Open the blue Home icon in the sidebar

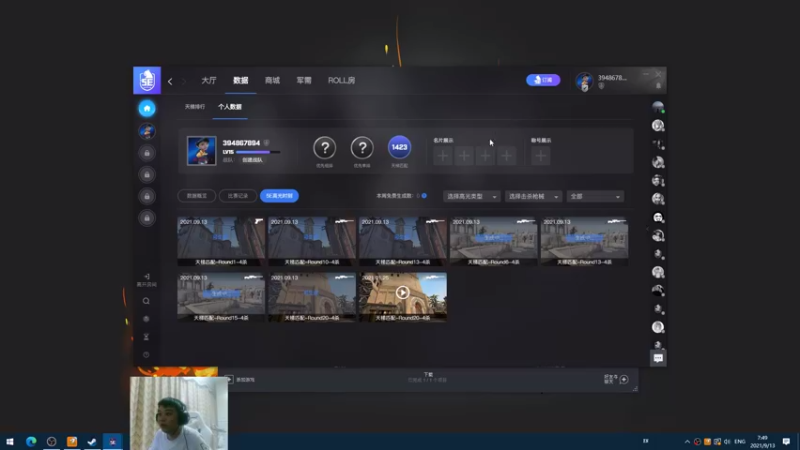point(147,108)
